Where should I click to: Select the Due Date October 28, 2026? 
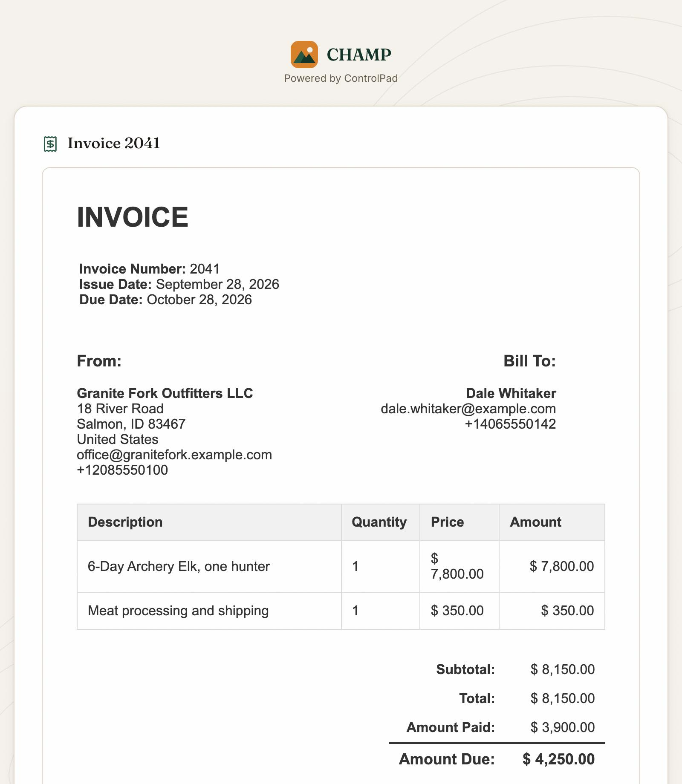click(x=165, y=300)
